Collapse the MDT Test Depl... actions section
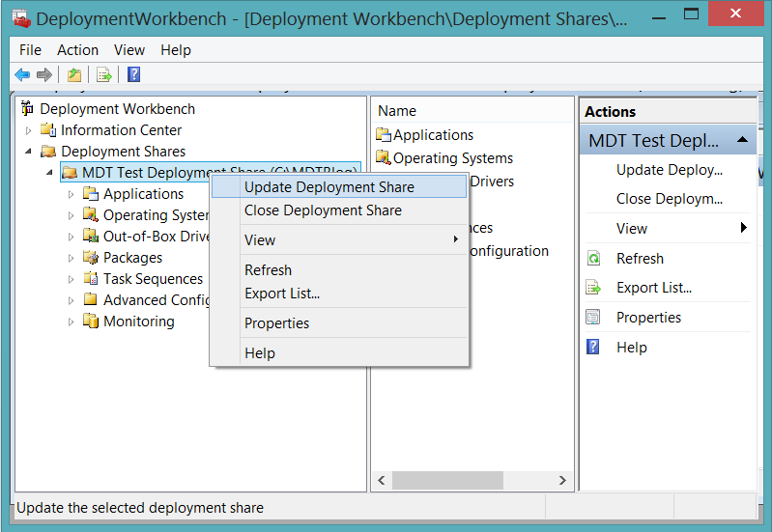 (742, 140)
